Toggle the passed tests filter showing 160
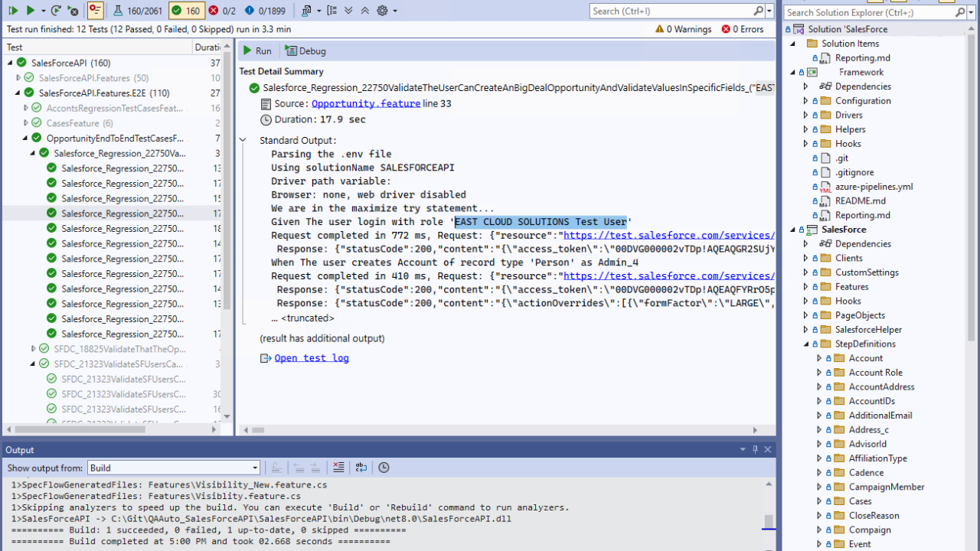 click(185, 11)
